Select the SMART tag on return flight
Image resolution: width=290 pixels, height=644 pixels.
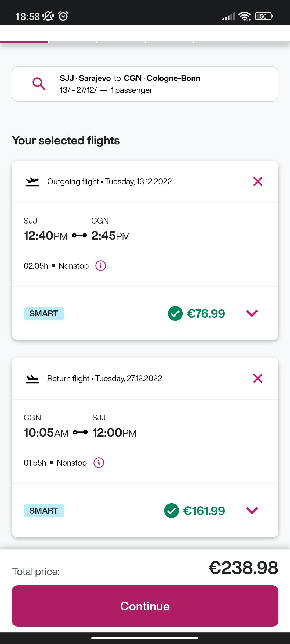point(44,511)
